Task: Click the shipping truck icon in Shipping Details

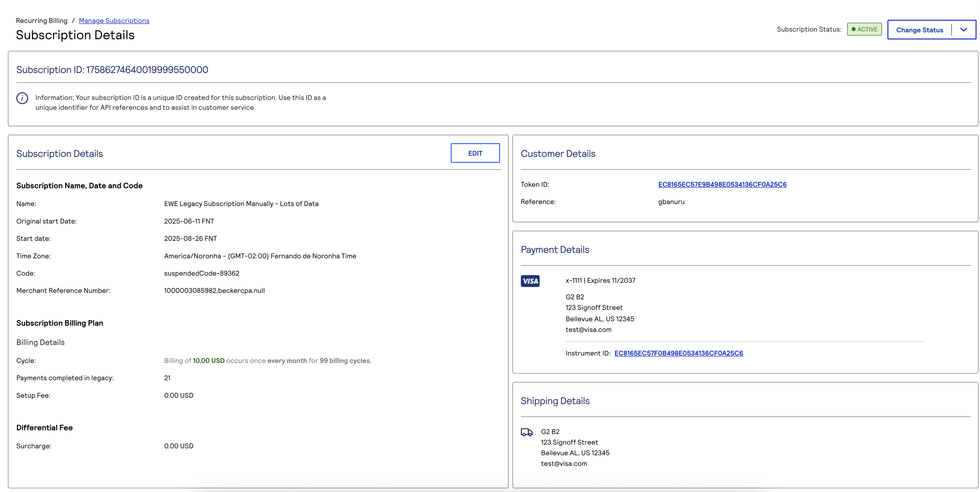Action: point(527,432)
